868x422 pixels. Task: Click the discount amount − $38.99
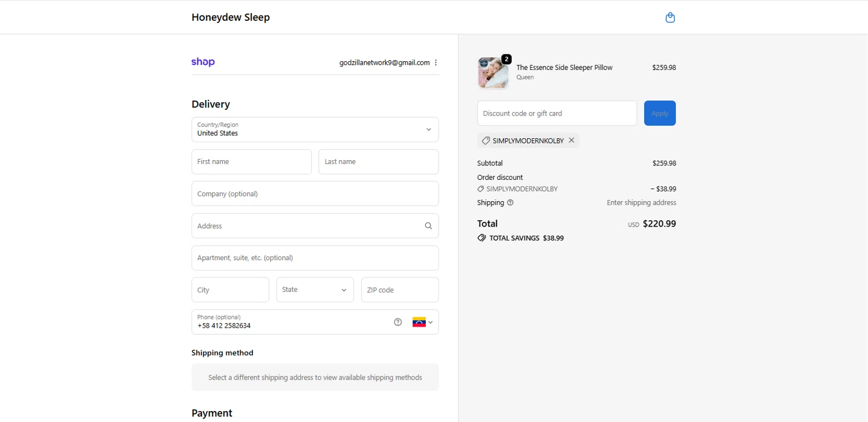click(x=663, y=189)
